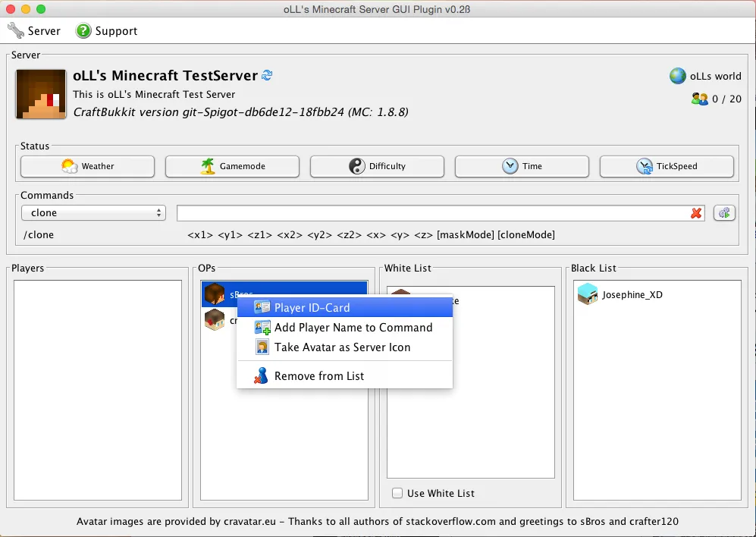Click the yin-yang Difficulty icon
The width and height of the screenshot is (756, 537).
pyautogui.click(x=357, y=166)
